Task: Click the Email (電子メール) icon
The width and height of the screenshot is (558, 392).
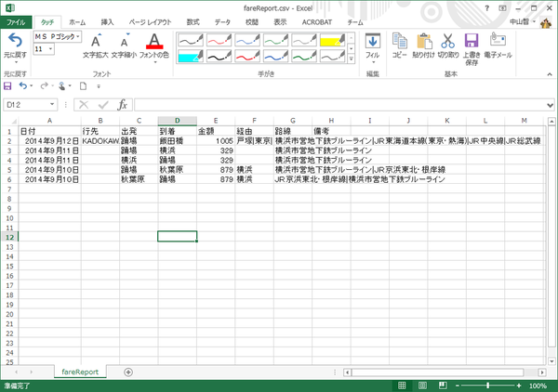Action: pos(498,40)
